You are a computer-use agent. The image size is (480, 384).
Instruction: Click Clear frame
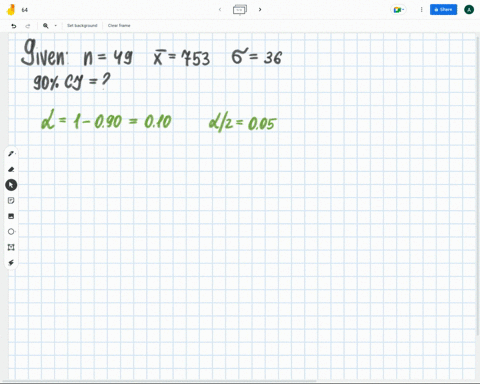coord(119,26)
